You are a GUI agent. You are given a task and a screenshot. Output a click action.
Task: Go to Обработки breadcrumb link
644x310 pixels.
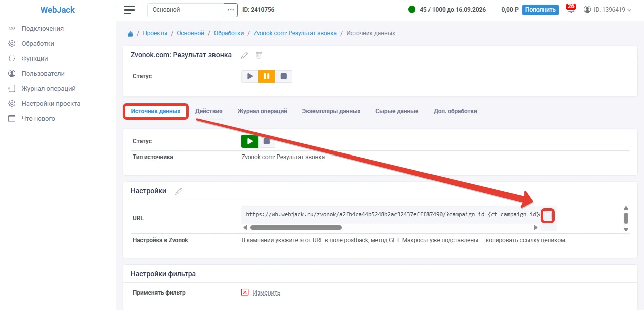(x=229, y=33)
